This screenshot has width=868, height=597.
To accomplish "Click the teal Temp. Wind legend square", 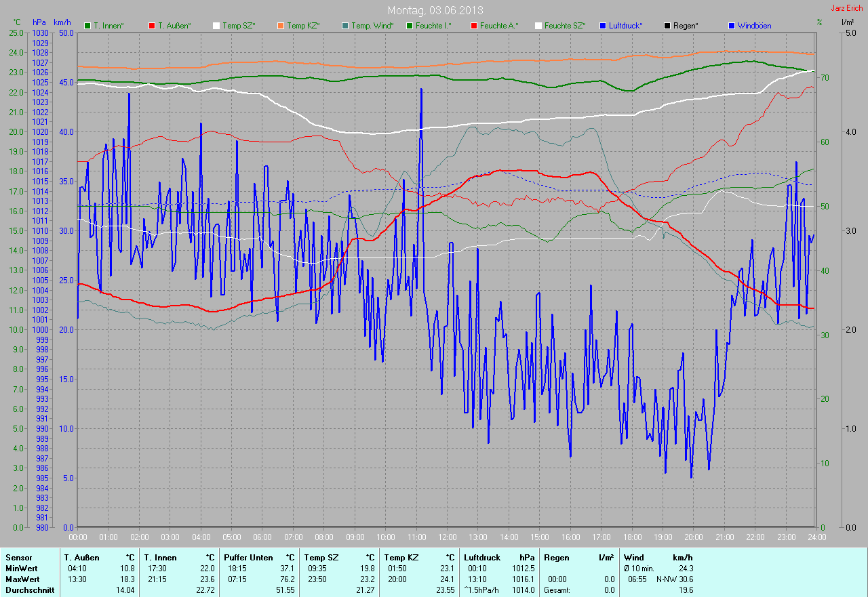I will click(x=345, y=26).
